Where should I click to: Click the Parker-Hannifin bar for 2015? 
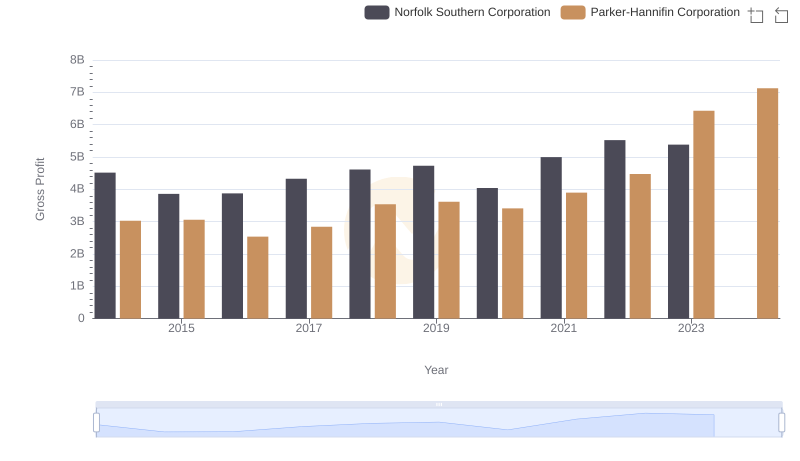194,269
